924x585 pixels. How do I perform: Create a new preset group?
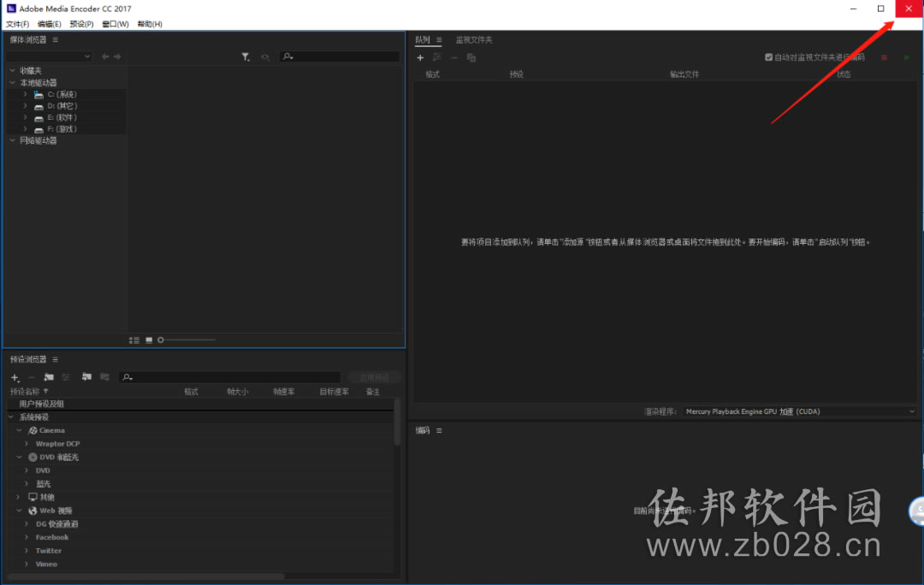coord(49,377)
